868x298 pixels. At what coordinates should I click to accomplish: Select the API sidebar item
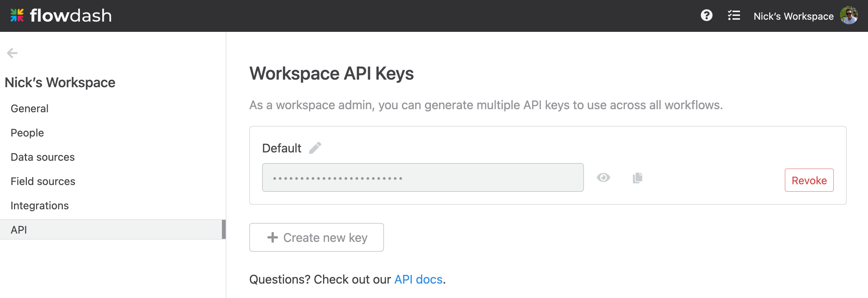pos(113,229)
